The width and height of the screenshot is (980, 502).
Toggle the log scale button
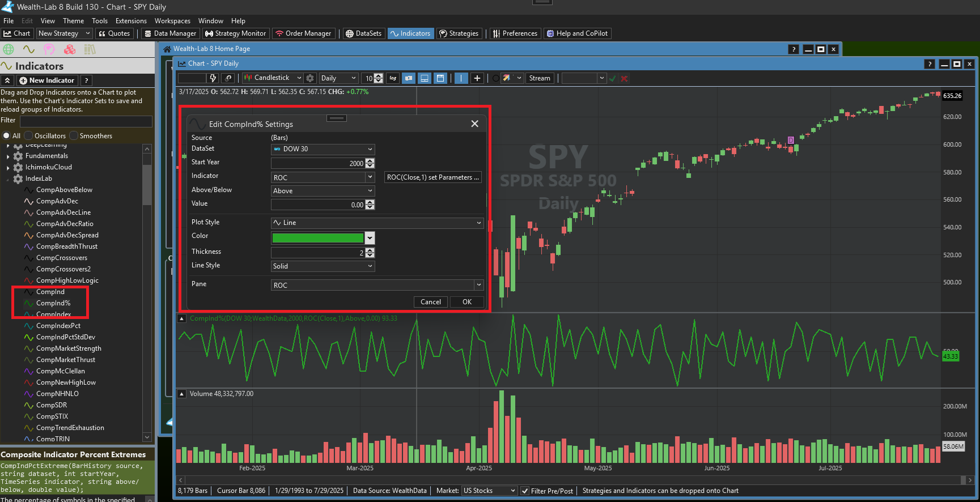tap(393, 78)
